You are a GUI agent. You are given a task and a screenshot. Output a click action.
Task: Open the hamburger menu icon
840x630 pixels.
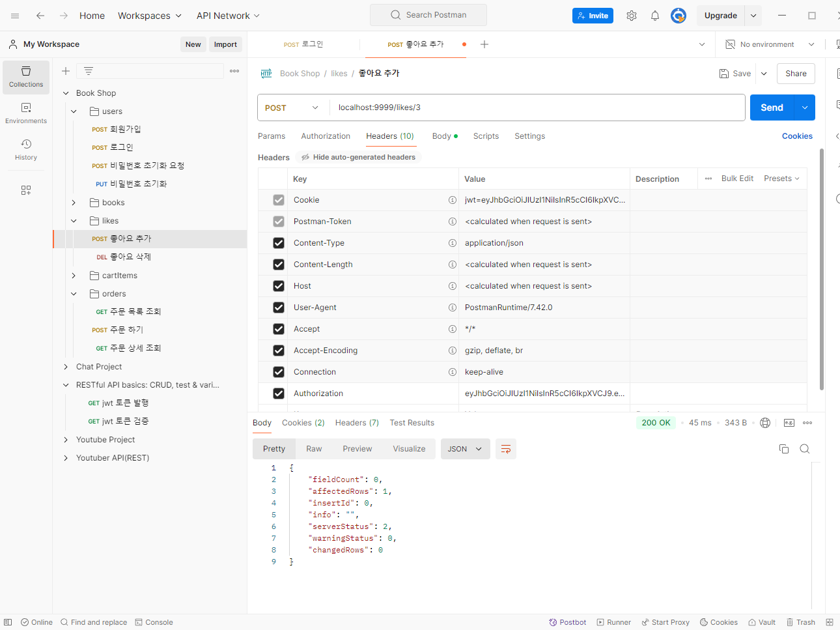pyautogui.click(x=15, y=16)
